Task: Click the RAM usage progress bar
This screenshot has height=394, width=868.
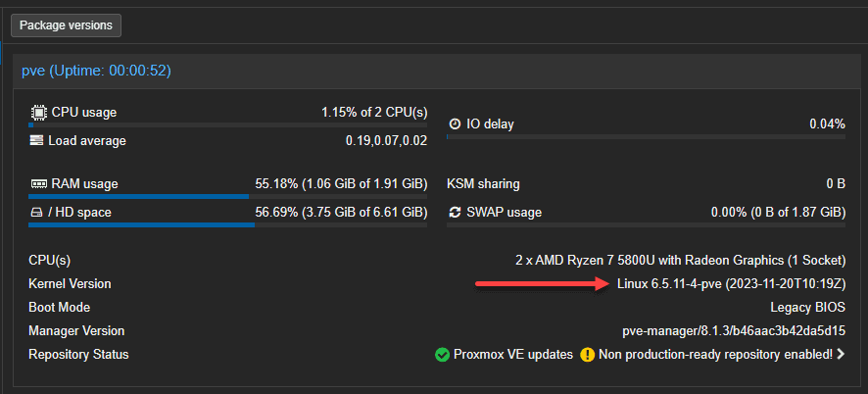Action: click(228, 196)
